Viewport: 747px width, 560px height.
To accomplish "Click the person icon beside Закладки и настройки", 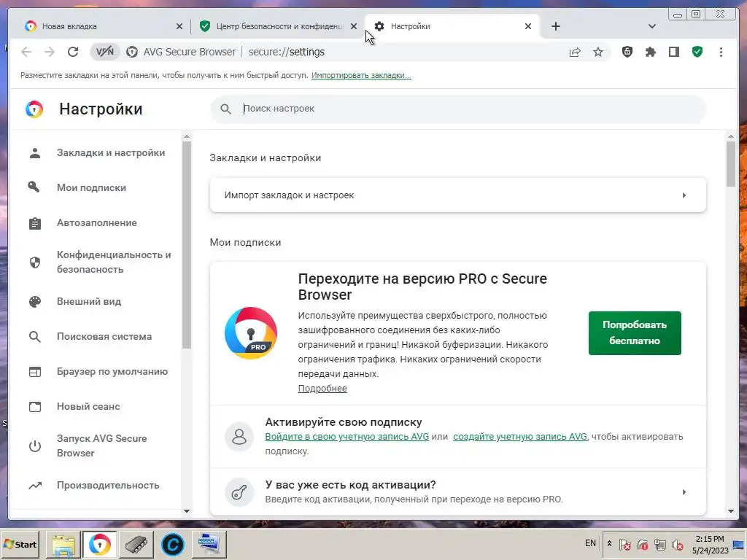I will pyautogui.click(x=35, y=153).
